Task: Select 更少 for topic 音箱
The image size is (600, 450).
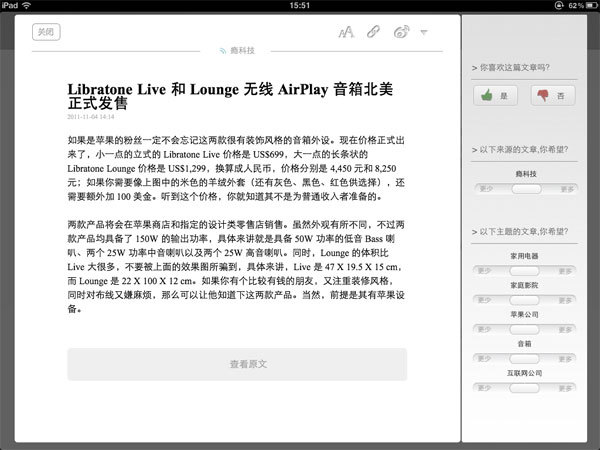Action: click(x=484, y=359)
